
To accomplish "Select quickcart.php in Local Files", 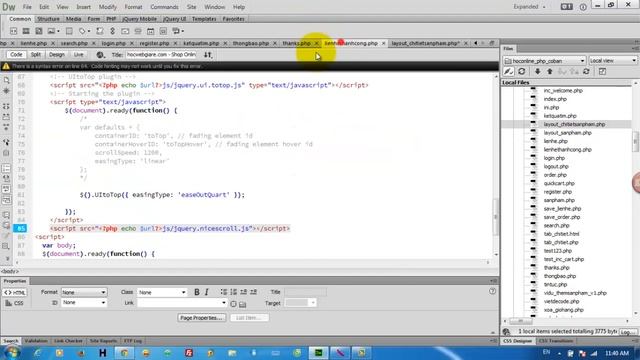I will pyautogui.click(x=559, y=184).
